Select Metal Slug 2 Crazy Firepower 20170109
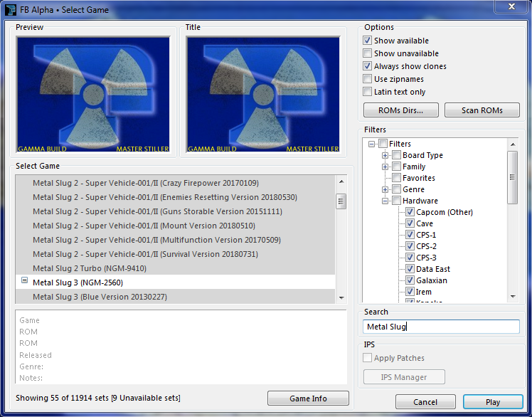Screen dimensions: 532x417 (175, 183)
